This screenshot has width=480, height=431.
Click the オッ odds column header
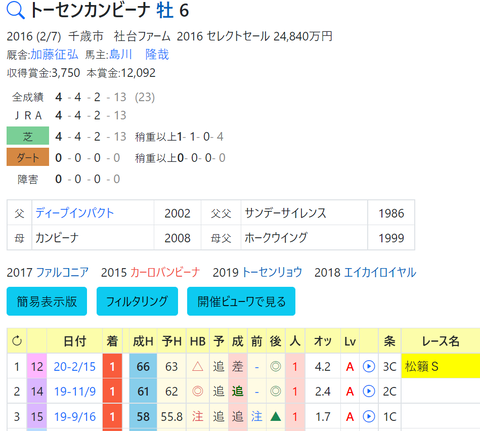[323, 341]
